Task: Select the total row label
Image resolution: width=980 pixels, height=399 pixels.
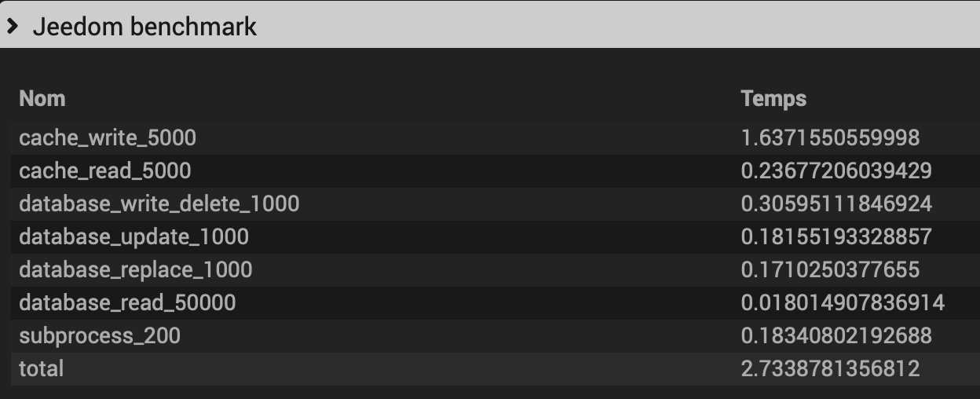Action: (x=42, y=369)
